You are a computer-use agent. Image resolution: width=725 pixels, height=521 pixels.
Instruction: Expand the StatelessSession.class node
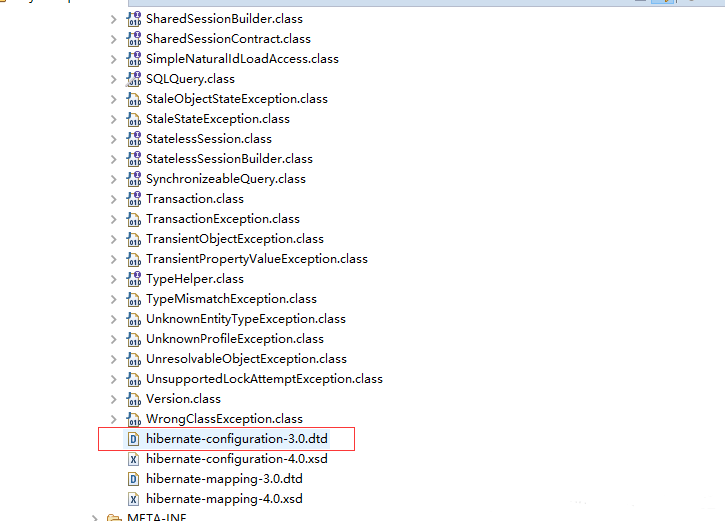tap(113, 139)
